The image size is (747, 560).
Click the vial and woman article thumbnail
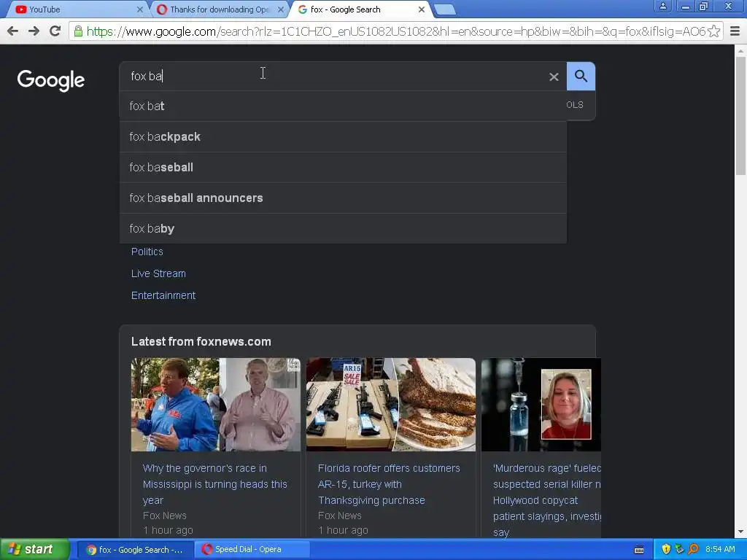pos(541,405)
